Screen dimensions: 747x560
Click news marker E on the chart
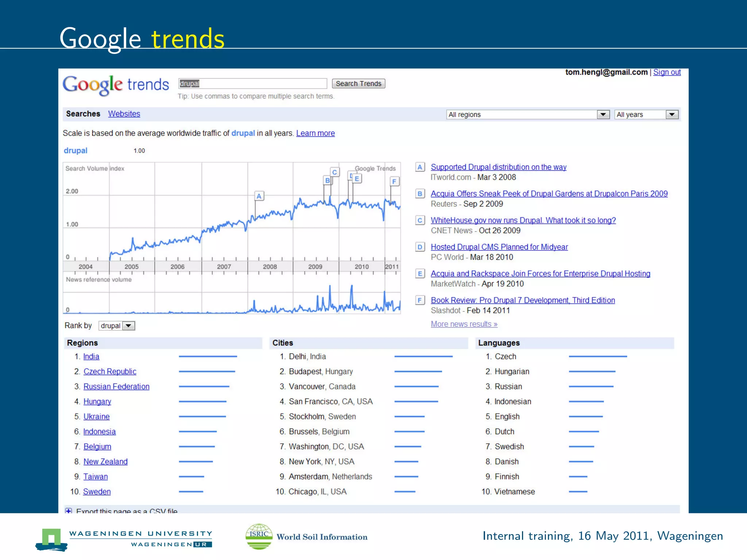357,179
